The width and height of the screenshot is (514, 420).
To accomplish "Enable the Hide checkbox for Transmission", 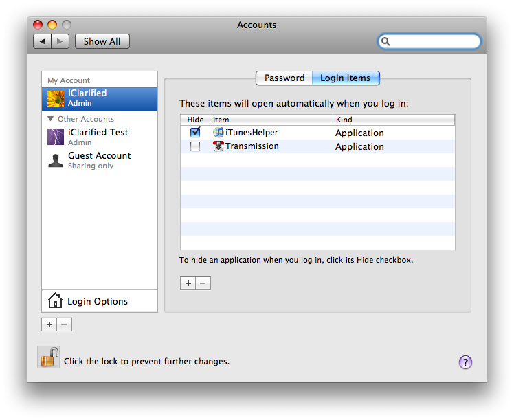I will [x=195, y=146].
